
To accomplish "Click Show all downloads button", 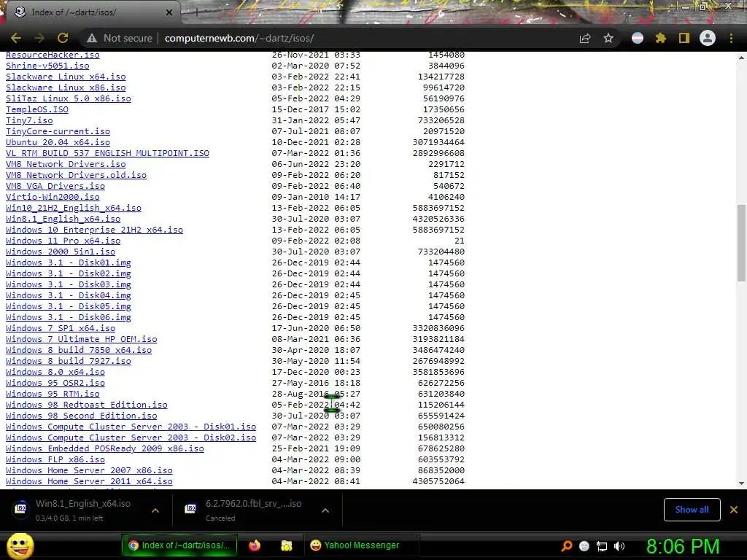I will [692, 510].
